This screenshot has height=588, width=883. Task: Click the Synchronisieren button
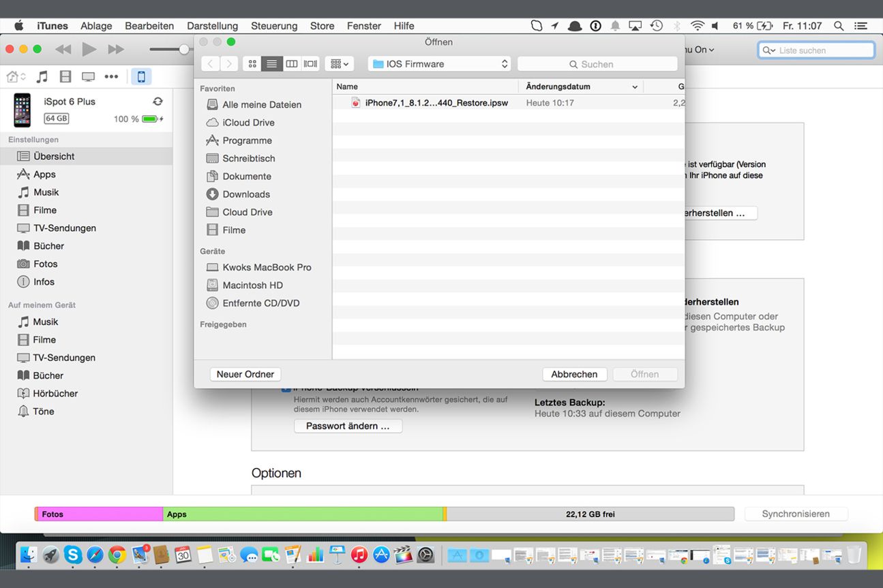point(796,514)
